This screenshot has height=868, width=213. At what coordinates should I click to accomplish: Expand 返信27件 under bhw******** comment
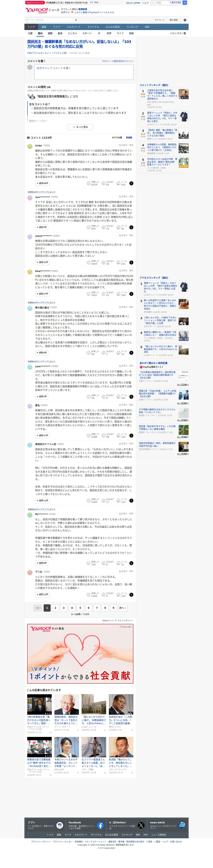tap(42, 294)
